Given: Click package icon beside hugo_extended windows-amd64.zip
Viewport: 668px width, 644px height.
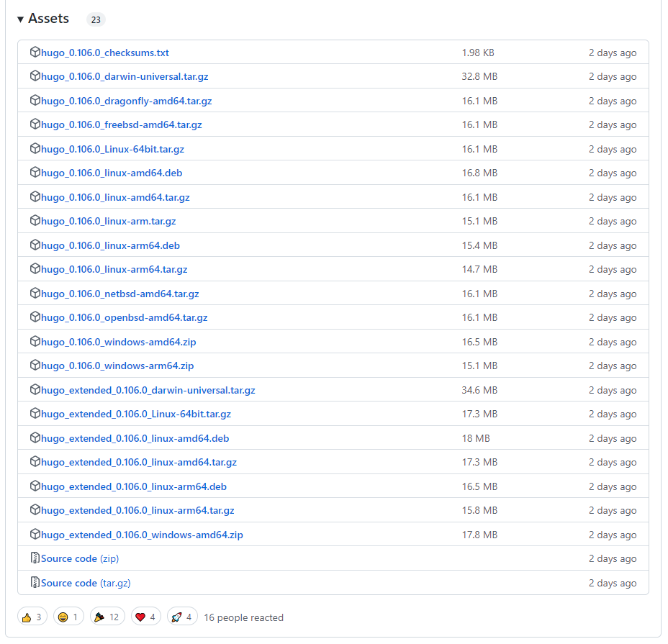Looking at the screenshot, I should pos(35,534).
